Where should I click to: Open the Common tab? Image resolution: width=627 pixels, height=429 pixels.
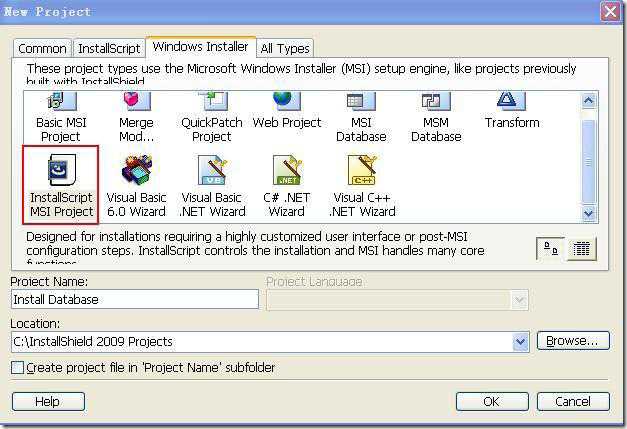click(x=42, y=48)
